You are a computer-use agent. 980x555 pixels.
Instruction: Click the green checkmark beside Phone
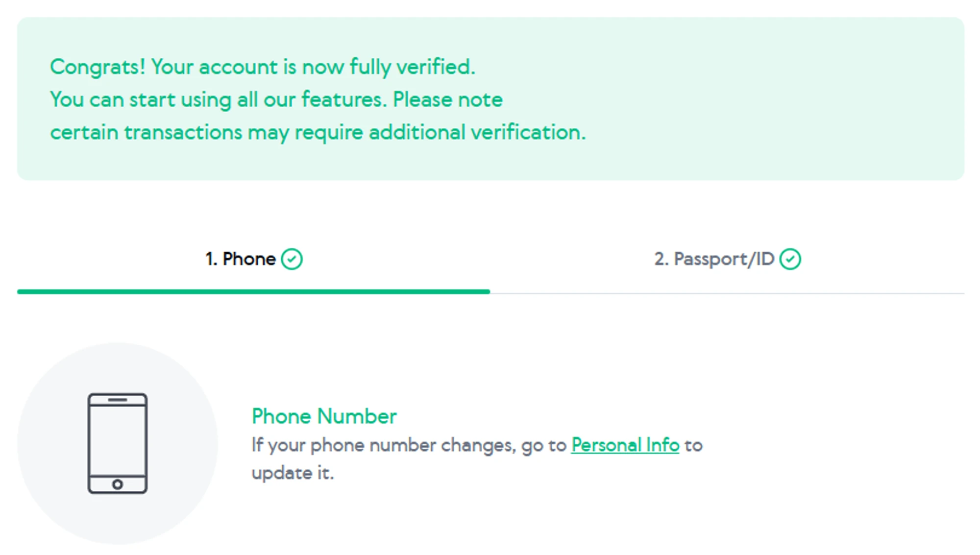pos(292,259)
